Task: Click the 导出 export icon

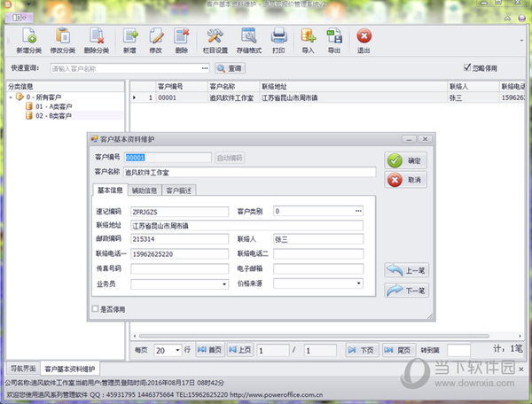Action: pyautogui.click(x=334, y=41)
